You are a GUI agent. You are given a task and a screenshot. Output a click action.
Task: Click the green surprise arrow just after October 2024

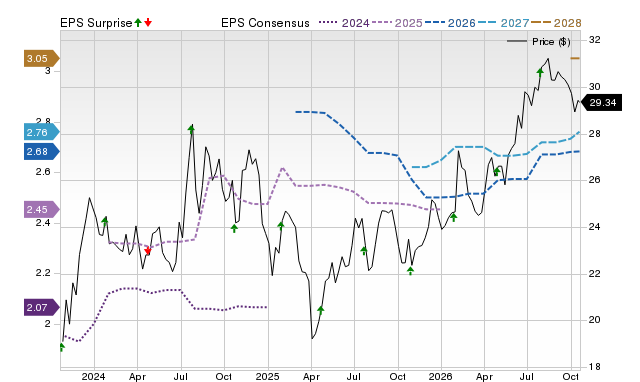click(x=234, y=228)
